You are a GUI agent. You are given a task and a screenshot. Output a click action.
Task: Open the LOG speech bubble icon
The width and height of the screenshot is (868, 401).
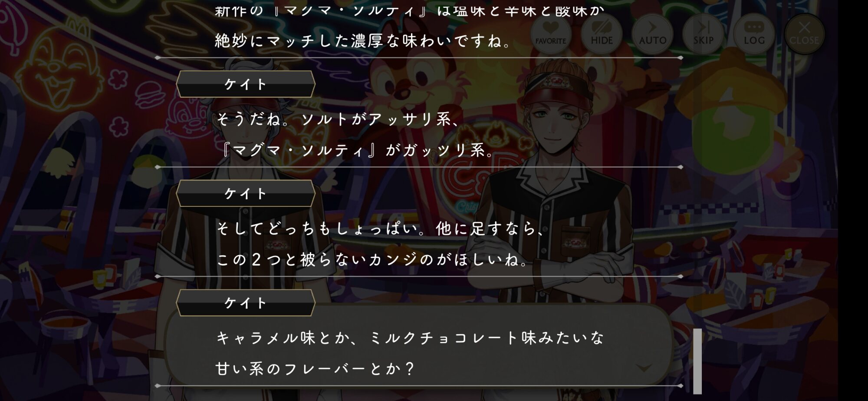click(754, 33)
